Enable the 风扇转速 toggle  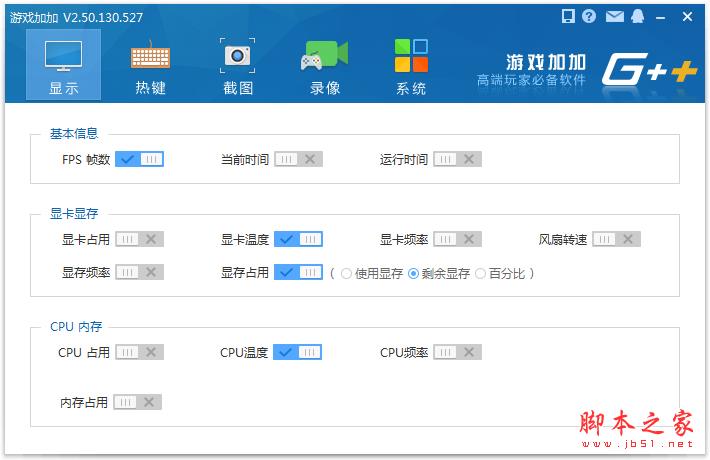pos(616,239)
